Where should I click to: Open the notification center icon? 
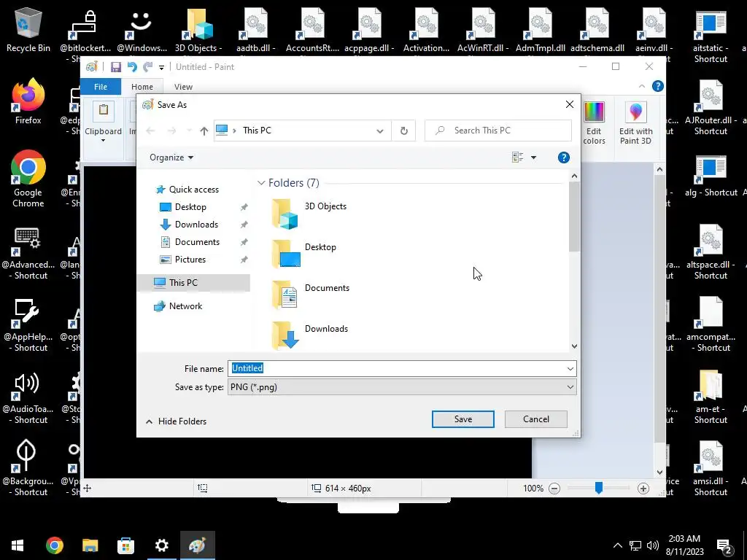pyautogui.click(x=724, y=545)
